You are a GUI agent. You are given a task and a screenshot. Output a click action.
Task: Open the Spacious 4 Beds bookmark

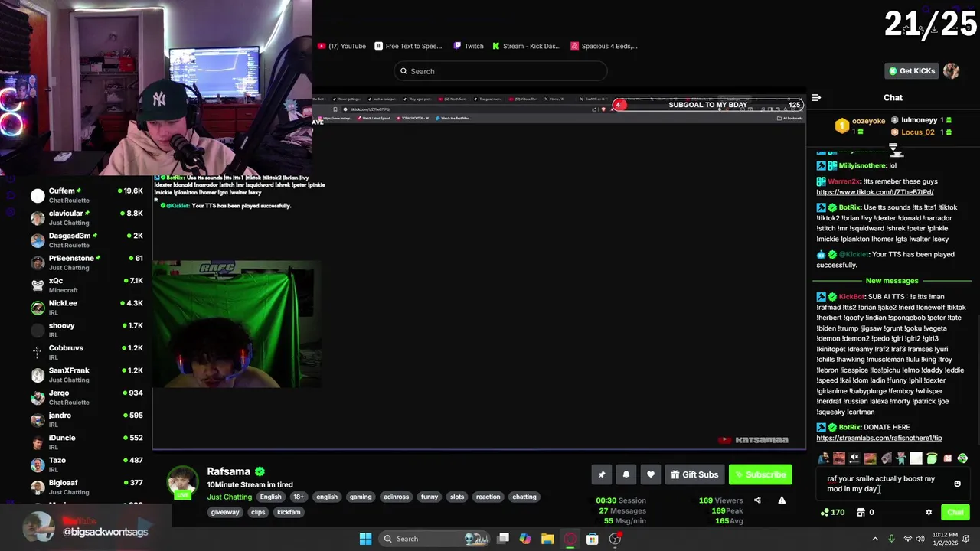coord(604,46)
